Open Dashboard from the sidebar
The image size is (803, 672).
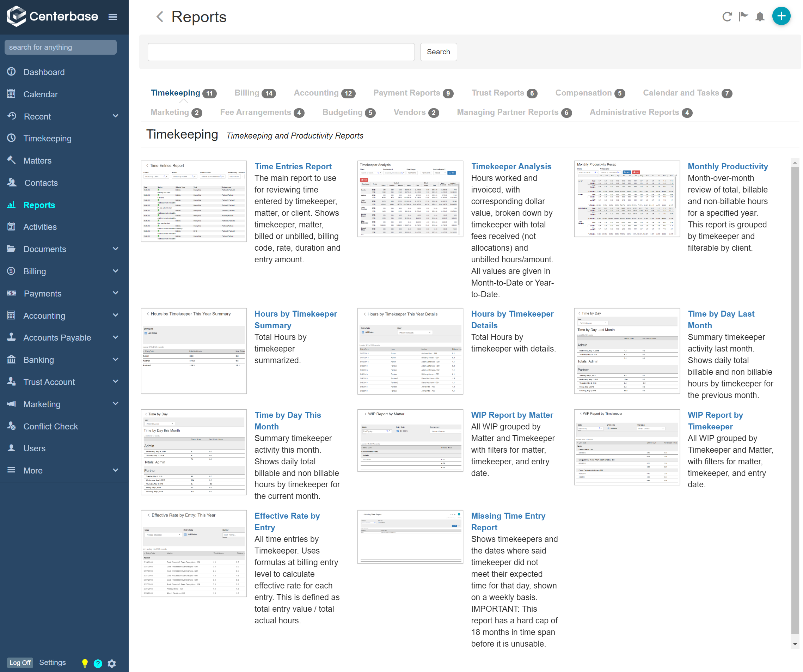(44, 72)
